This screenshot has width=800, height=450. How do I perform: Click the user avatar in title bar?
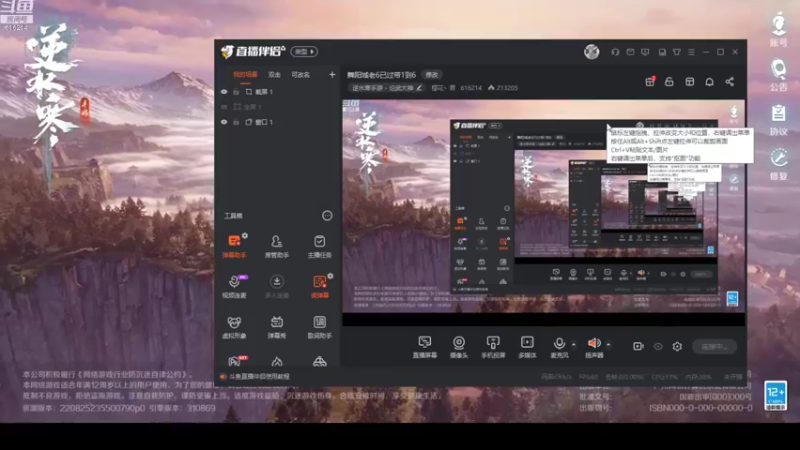pos(592,52)
